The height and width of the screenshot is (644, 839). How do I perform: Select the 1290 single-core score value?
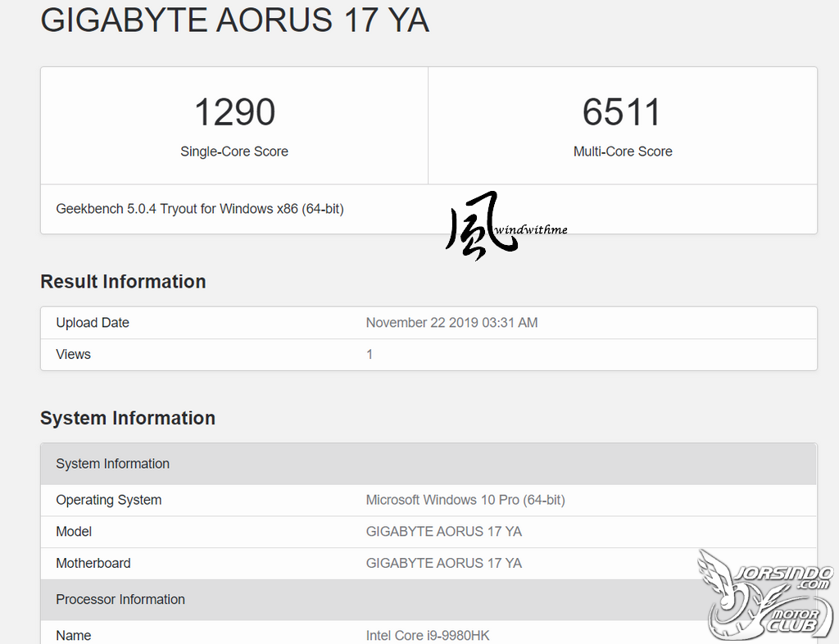(234, 111)
